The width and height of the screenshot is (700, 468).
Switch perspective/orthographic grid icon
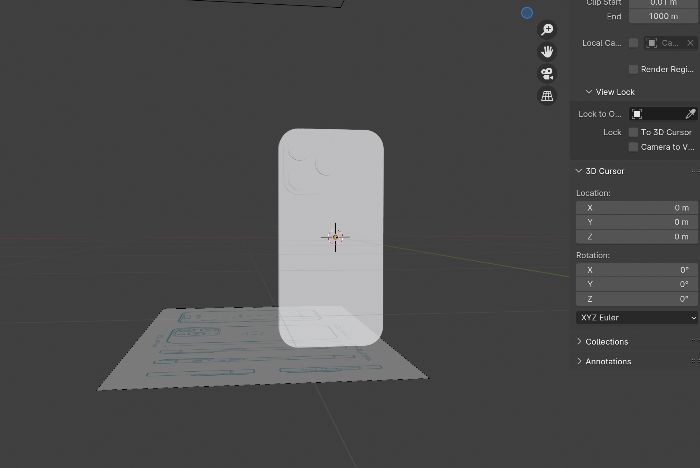point(547,95)
